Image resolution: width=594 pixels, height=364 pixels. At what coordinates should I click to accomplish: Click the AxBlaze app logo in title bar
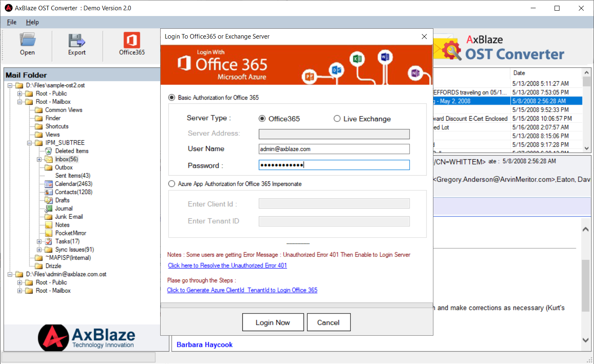[8, 8]
